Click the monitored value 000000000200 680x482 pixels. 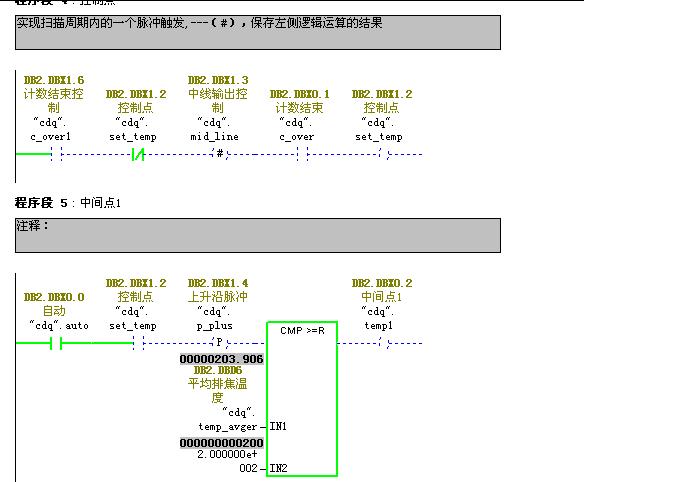tap(221, 443)
